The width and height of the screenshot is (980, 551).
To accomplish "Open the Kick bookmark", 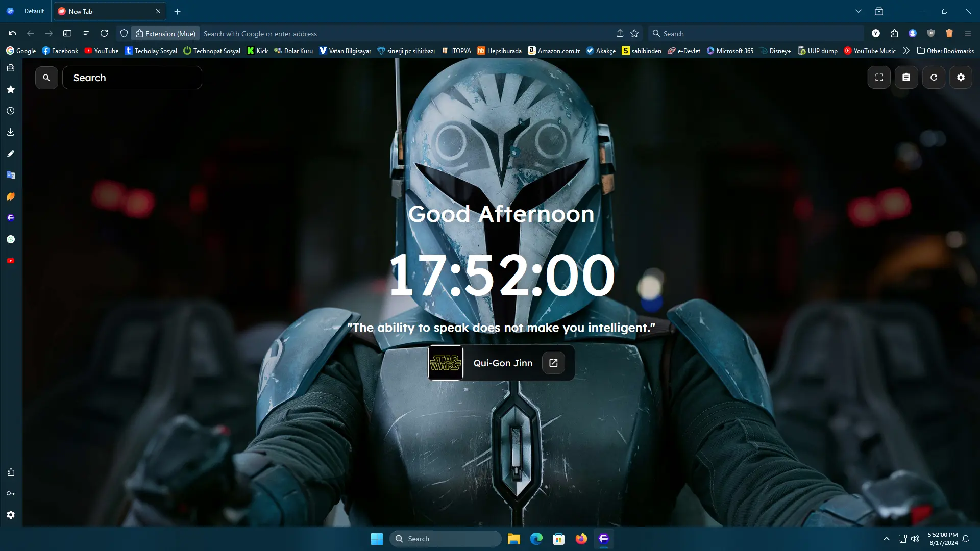I will point(258,51).
